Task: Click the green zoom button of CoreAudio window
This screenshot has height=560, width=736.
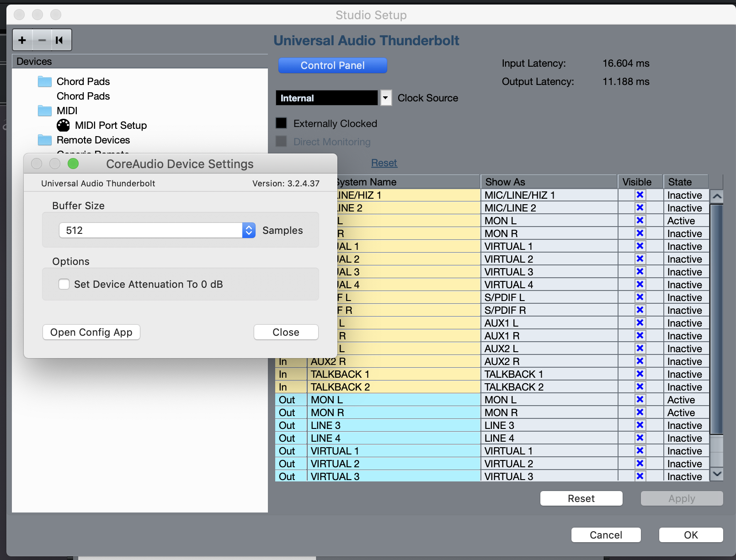Action: click(x=73, y=164)
